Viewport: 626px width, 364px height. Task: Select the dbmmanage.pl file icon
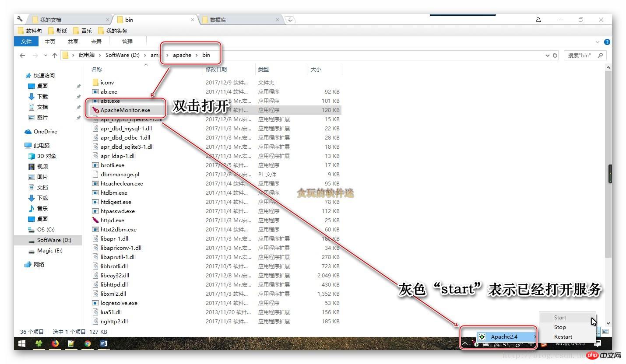pos(96,174)
